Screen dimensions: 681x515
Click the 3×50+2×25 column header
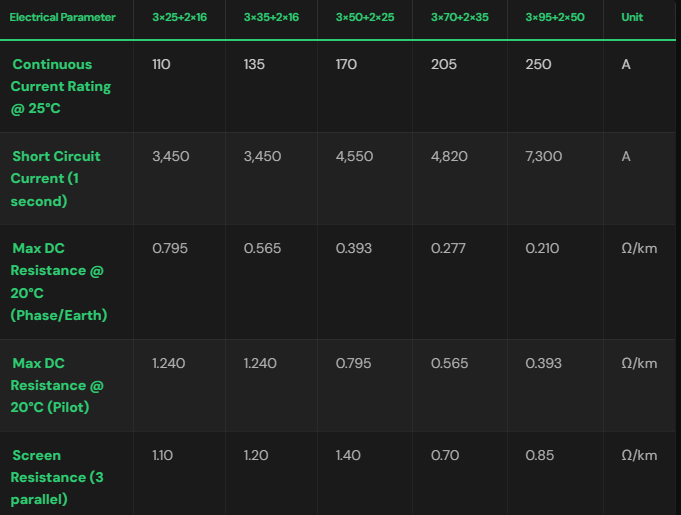[365, 17]
